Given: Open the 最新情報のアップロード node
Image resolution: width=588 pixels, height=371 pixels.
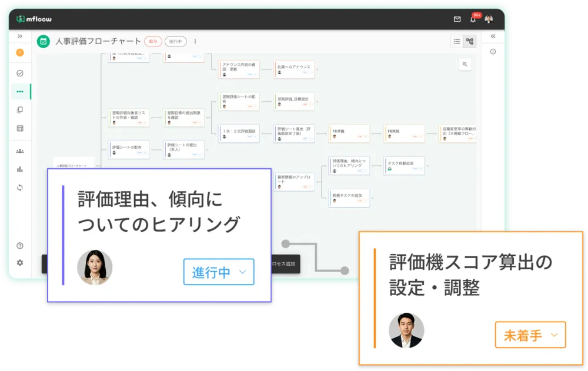Looking at the screenshot, I should (294, 182).
